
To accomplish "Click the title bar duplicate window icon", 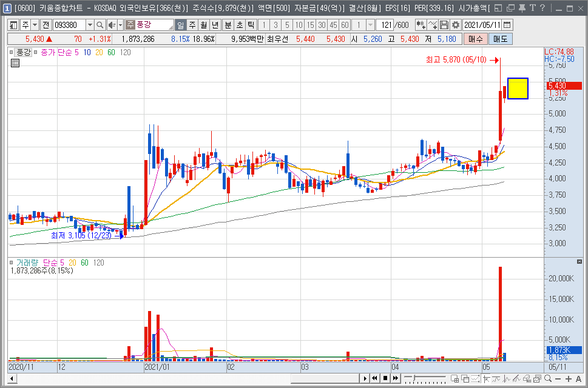I will tap(510, 8).
